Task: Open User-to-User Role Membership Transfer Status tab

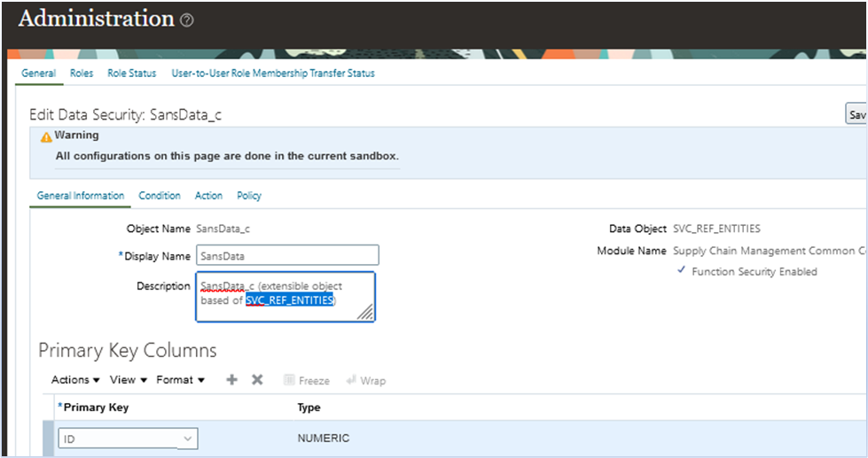Action: tap(273, 73)
